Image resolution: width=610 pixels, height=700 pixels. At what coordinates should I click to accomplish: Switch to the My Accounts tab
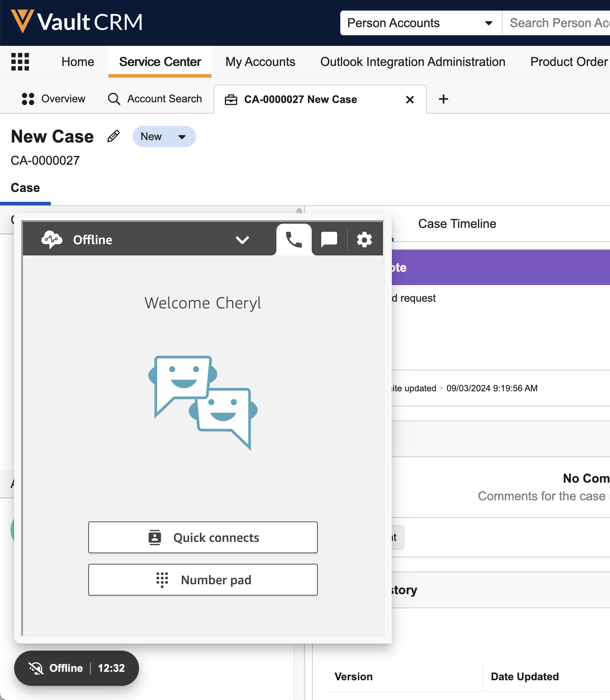(260, 62)
